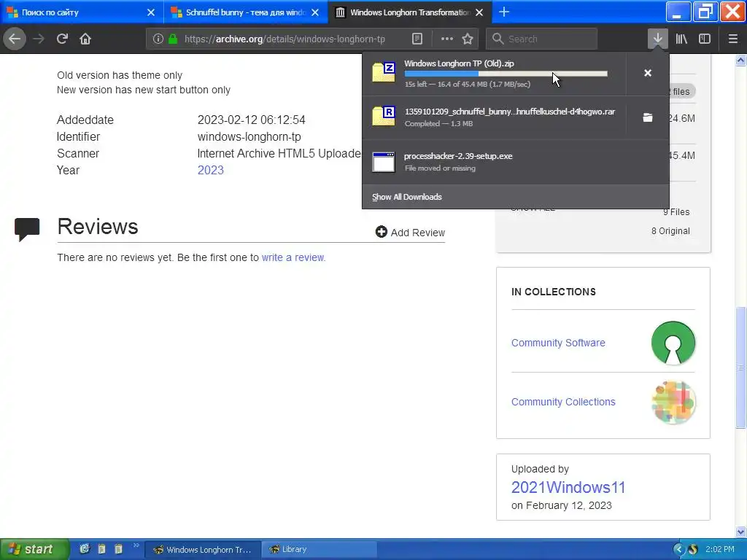Screen dimensions: 747x560
Task: Click the 8 Original files text
Action: coord(670,231)
